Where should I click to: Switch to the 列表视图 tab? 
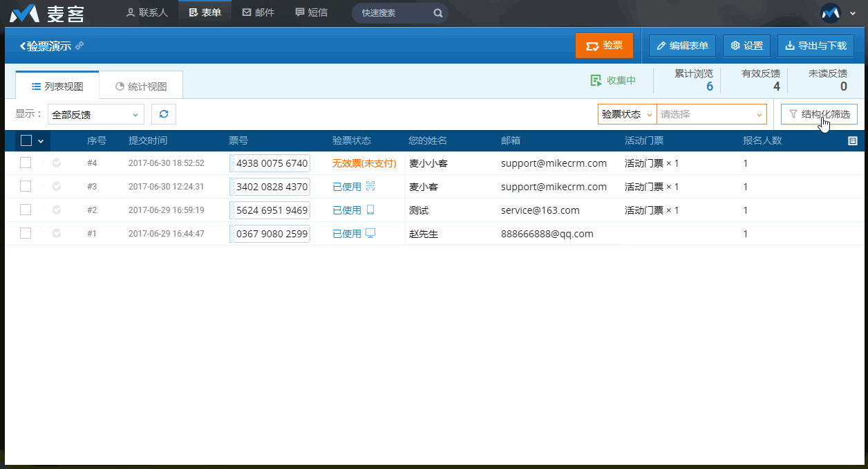pos(57,86)
